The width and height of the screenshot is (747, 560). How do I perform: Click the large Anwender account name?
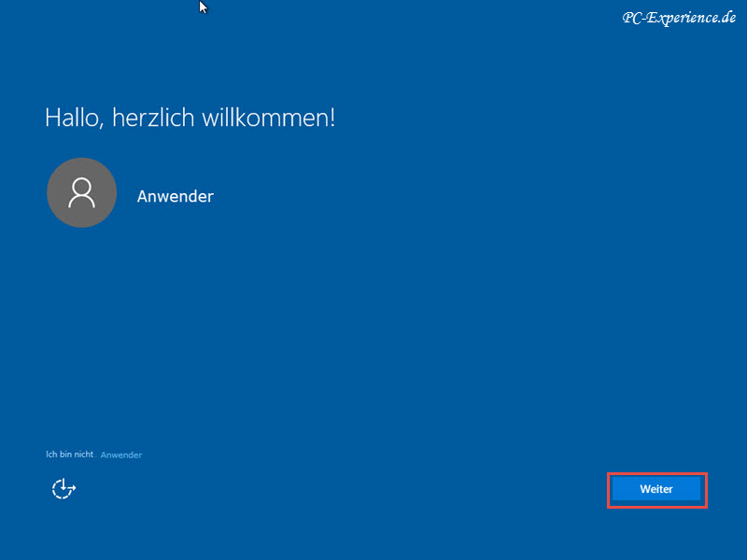(x=176, y=196)
